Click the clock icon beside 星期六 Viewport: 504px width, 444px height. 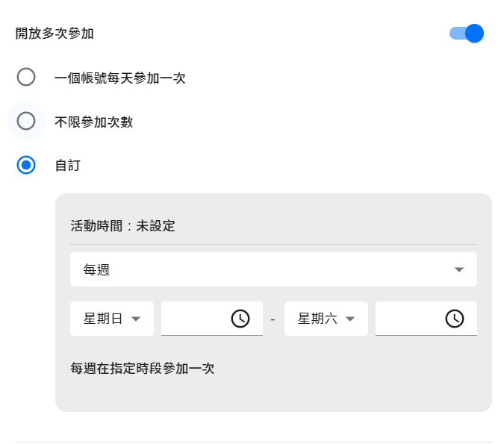tap(454, 319)
